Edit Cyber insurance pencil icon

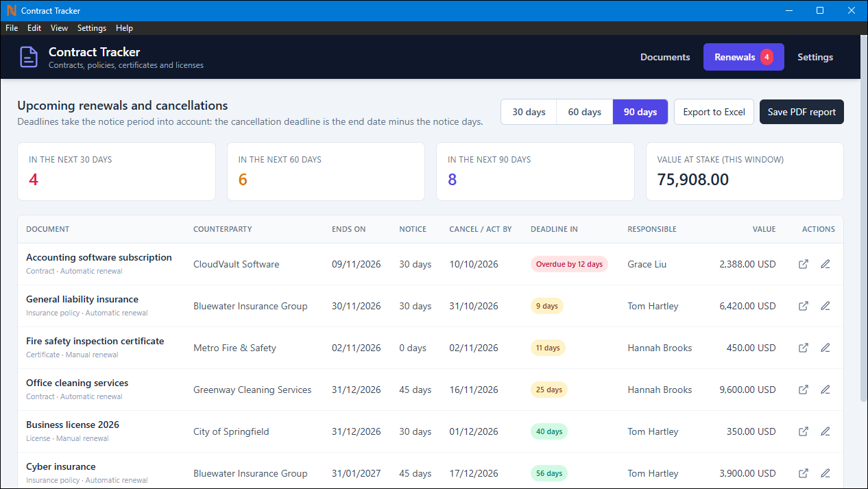[825, 473]
